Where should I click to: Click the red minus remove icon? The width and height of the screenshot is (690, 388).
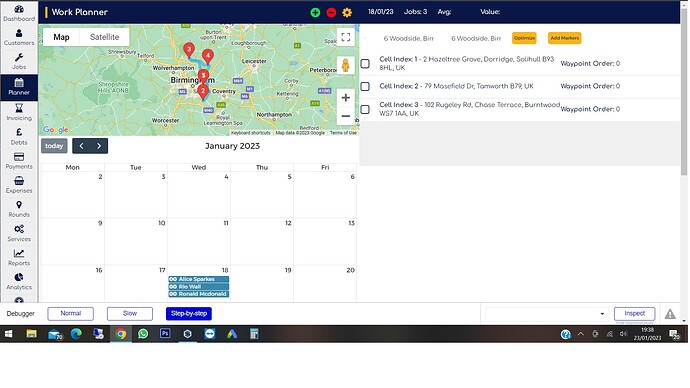tap(331, 12)
